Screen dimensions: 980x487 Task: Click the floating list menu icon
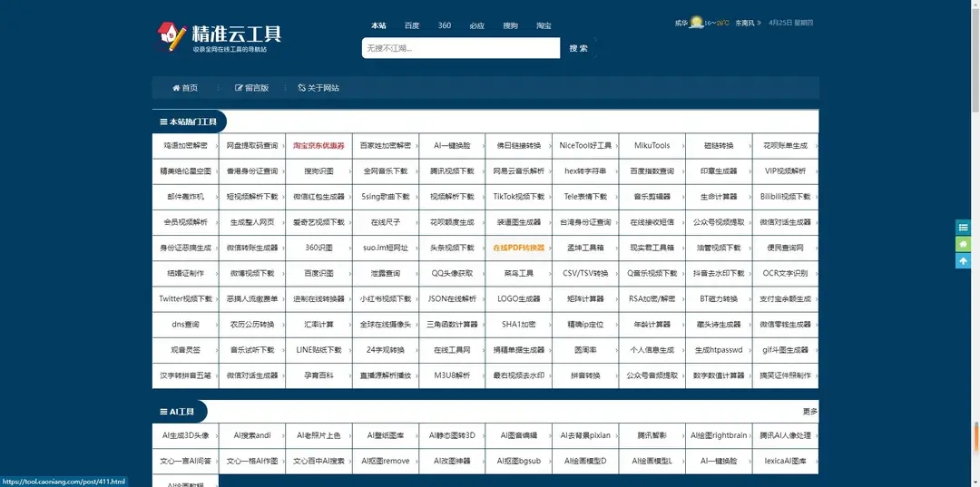point(963,228)
